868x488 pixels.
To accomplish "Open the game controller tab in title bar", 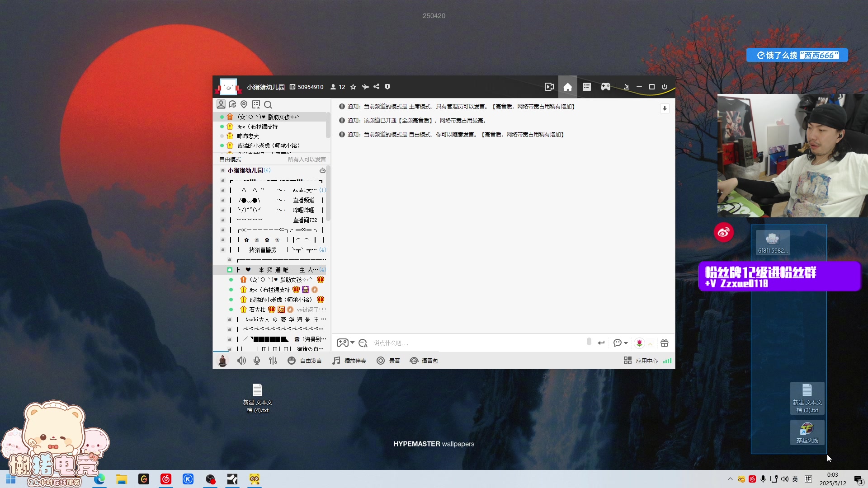I will 606,87.
